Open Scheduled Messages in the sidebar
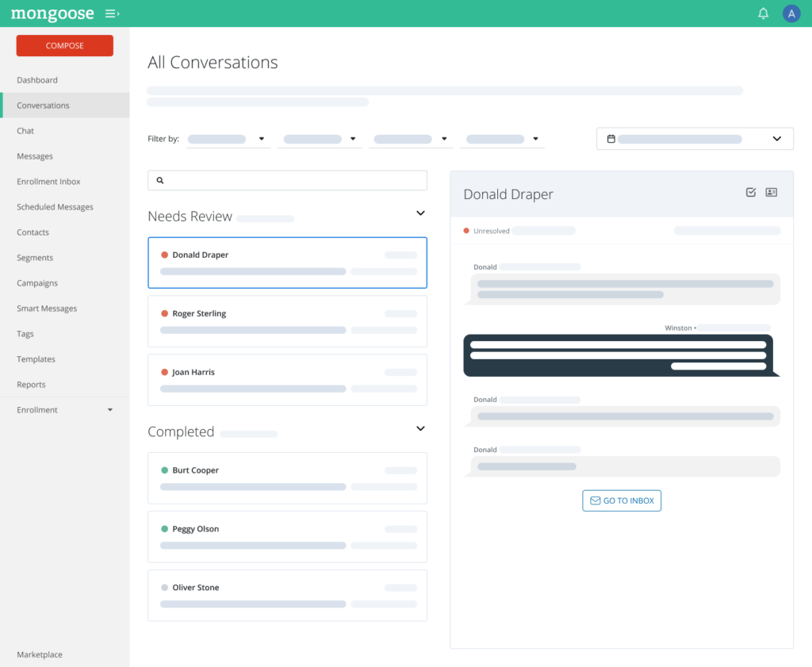 coord(55,207)
